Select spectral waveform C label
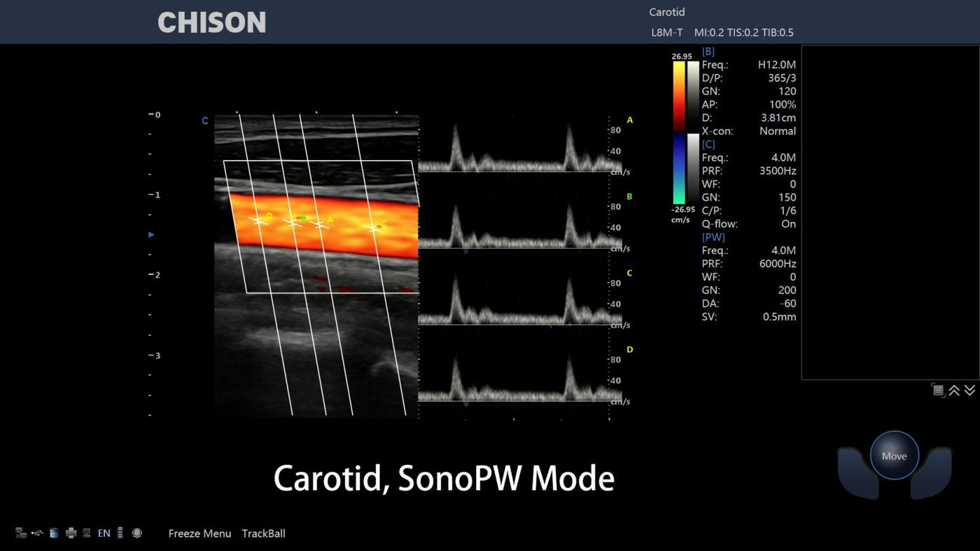This screenshot has width=980, height=551. tap(629, 273)
